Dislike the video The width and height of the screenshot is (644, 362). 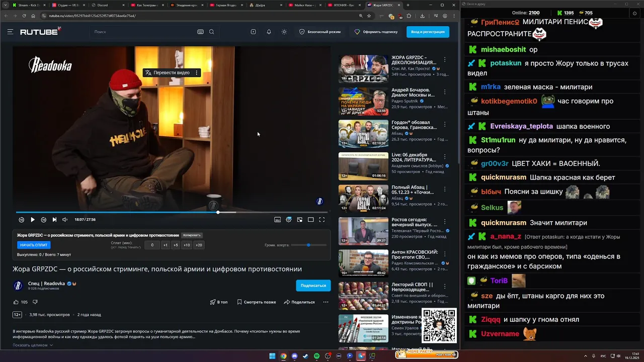35,302
